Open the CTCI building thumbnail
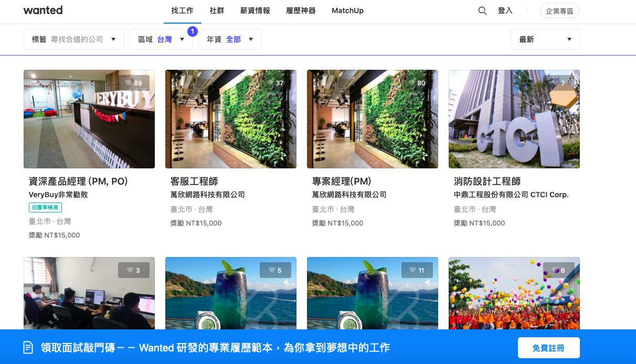 [514, 119]
